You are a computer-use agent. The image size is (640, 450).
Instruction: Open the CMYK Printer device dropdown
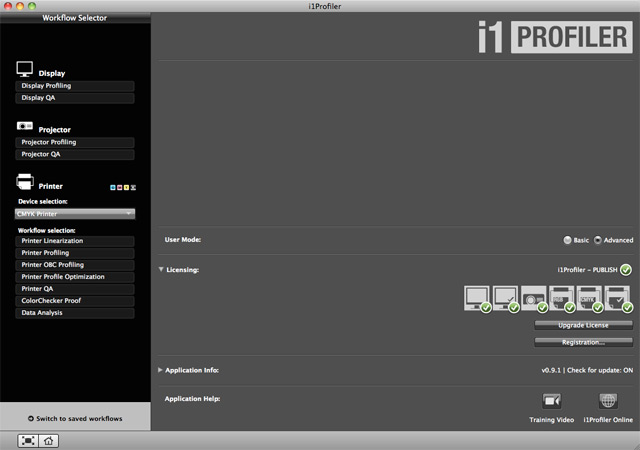(x=75, y=214)
